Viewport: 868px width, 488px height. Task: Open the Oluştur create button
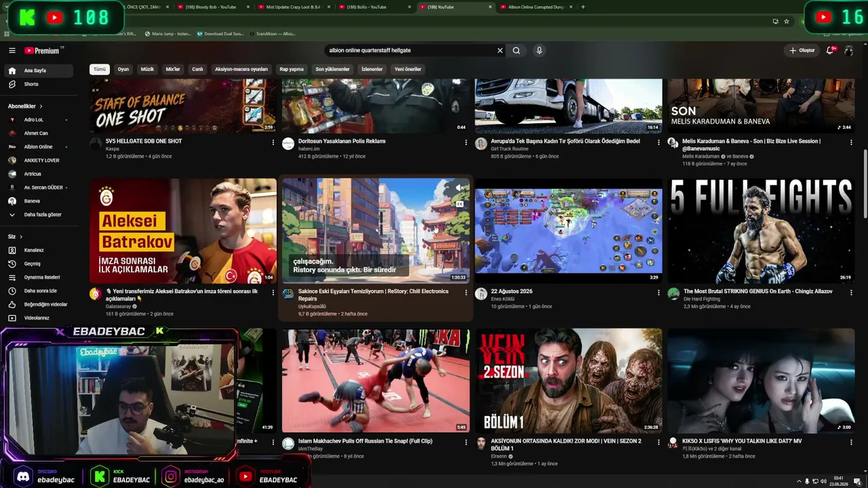pos(802,50)
